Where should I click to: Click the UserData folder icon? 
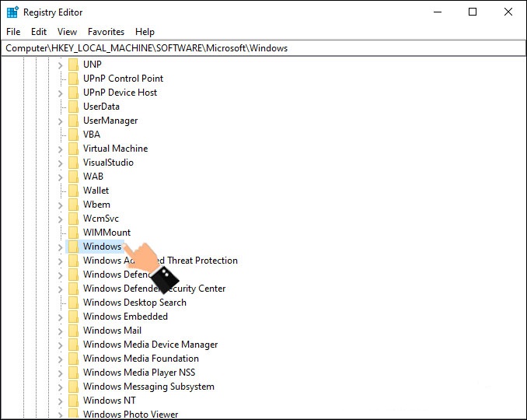coord(73,107)
